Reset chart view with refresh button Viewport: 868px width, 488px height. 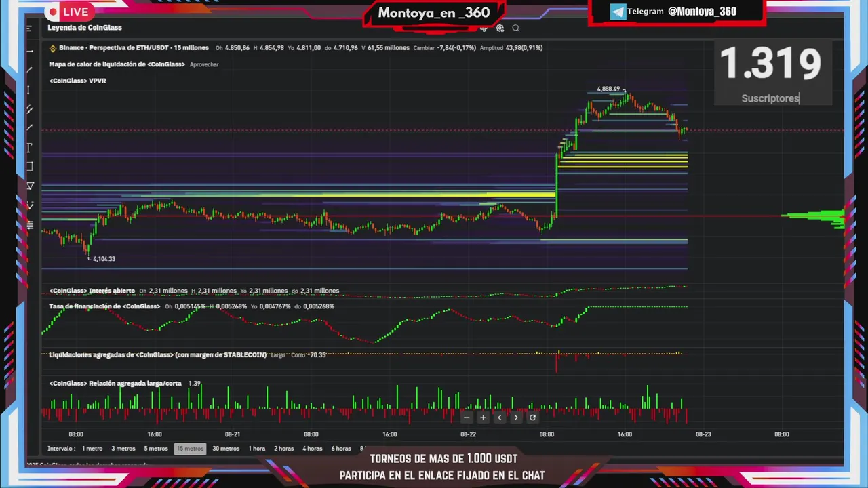532,418
